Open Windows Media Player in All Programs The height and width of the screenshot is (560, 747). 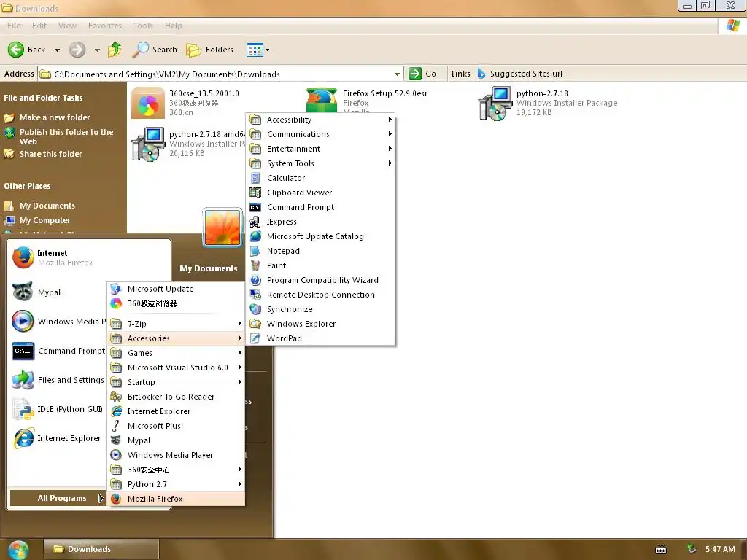[x=175, y=455]
